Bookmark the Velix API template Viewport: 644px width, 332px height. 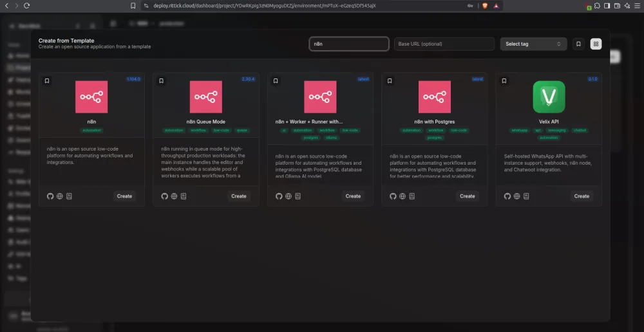pyautogui.click(x=504, y=81)
